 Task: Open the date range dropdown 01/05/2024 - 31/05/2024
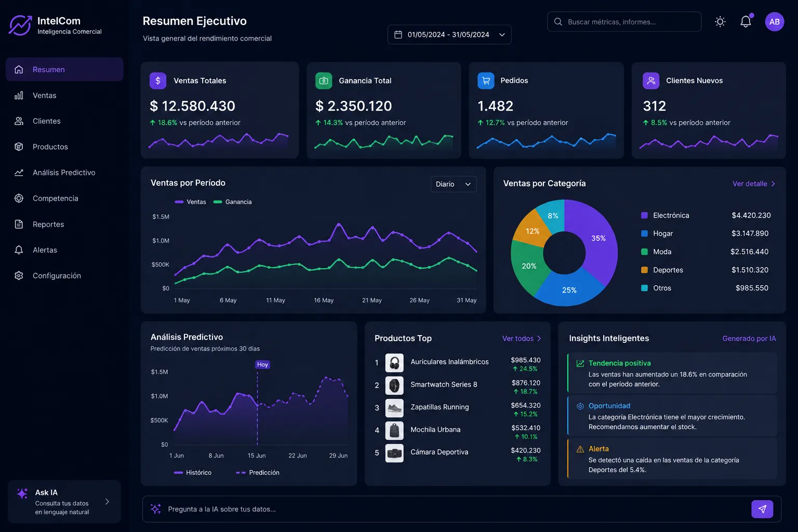tap(449, 35)
